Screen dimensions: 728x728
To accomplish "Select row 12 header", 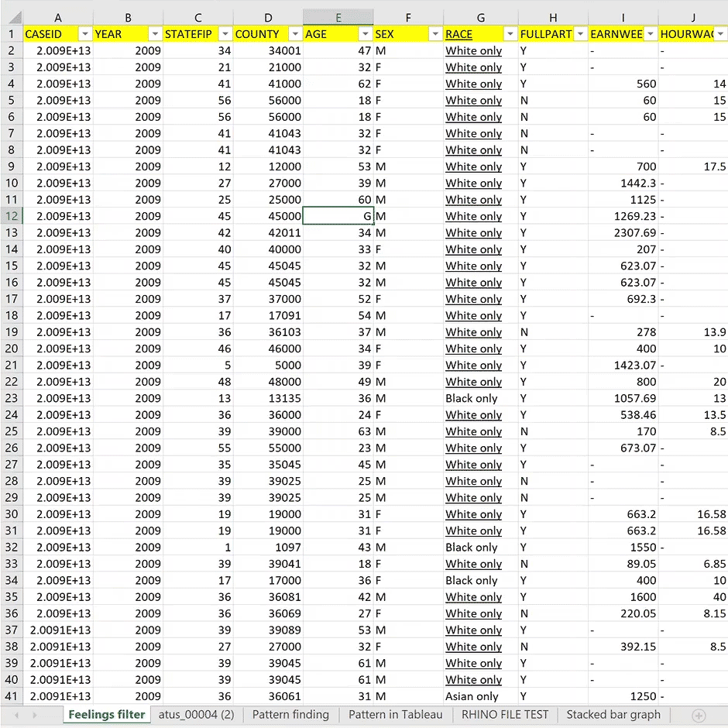I will [12, 216].
